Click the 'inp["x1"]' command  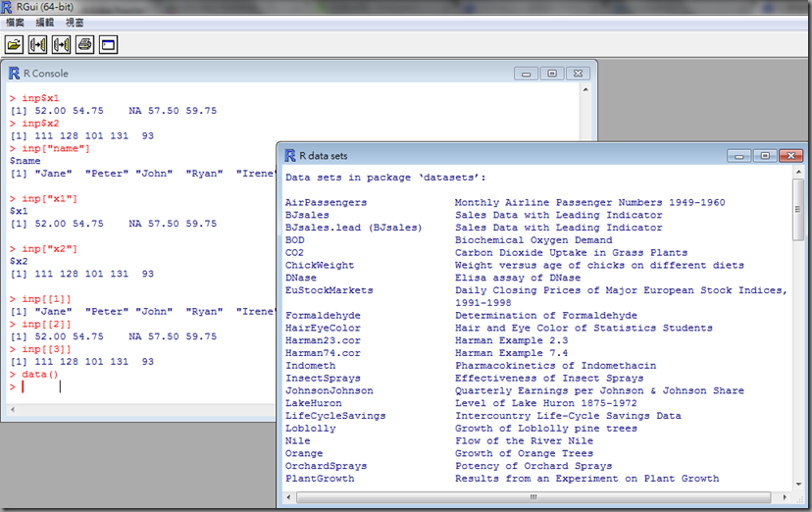tap(49, 198)
